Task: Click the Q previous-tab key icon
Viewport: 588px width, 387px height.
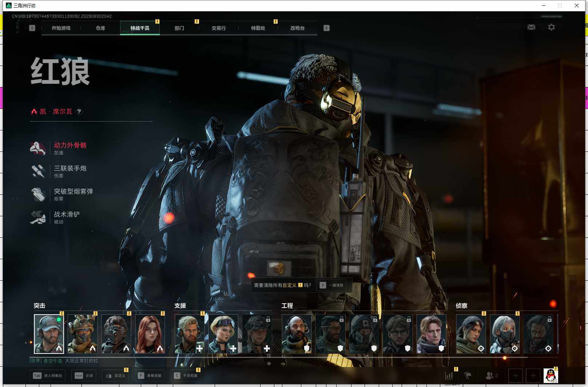Action: point(32,28)
